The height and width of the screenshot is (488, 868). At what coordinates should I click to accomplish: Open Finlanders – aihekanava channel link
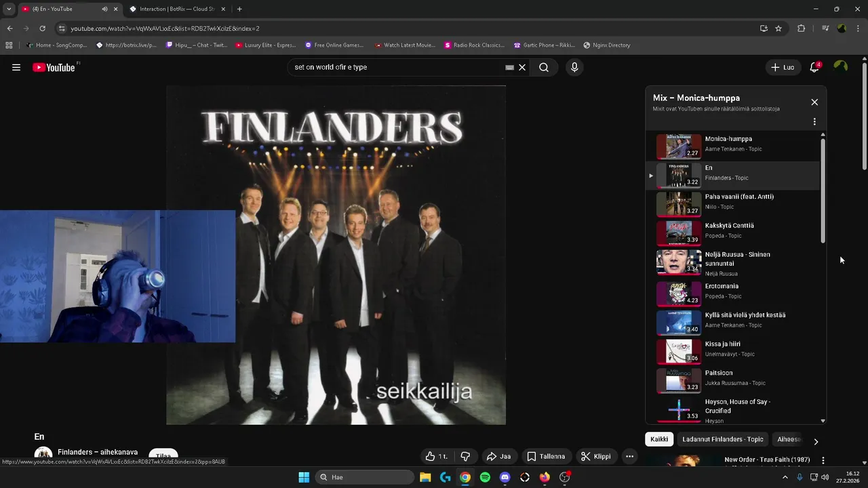point(98,452)
